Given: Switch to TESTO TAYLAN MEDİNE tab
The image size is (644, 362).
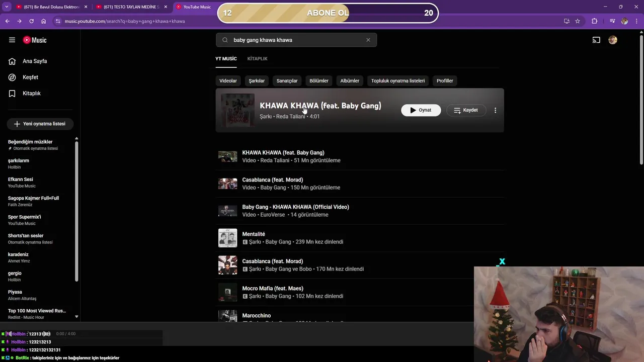Looking at the screenshot, I should click(132, 7).
